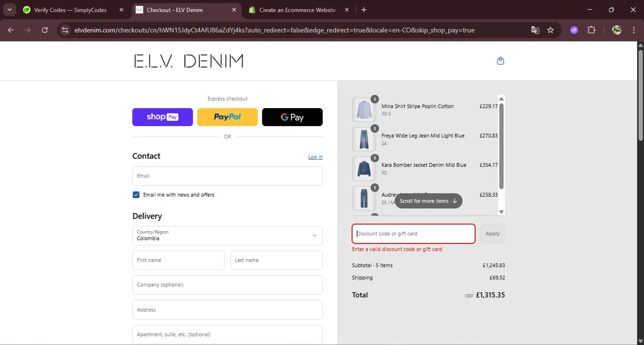Pay with the Google Pay button
Viewport: 644px width, 345px height.
(x=292, y=117)
